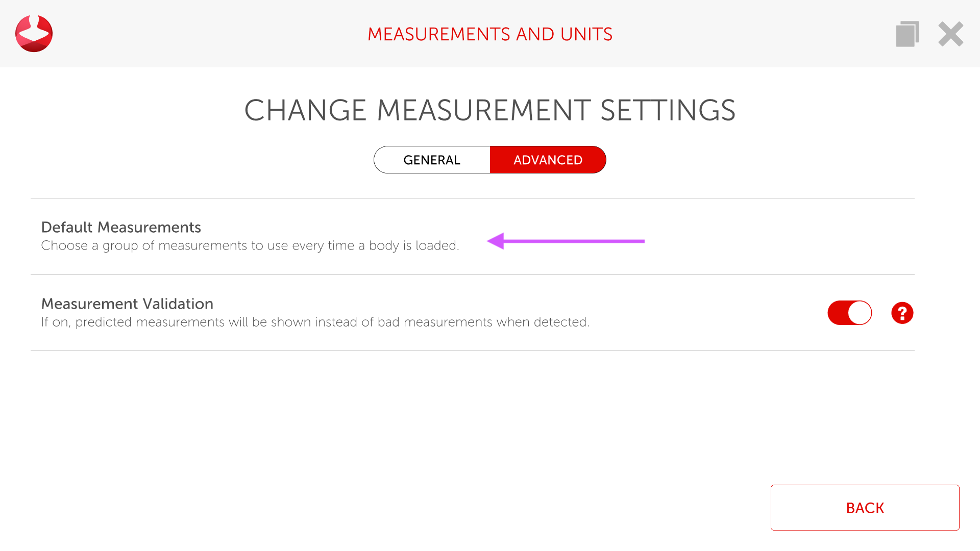The image size is (980, 551).
Task: Click the Measurement Validation label
Action: 127,304
